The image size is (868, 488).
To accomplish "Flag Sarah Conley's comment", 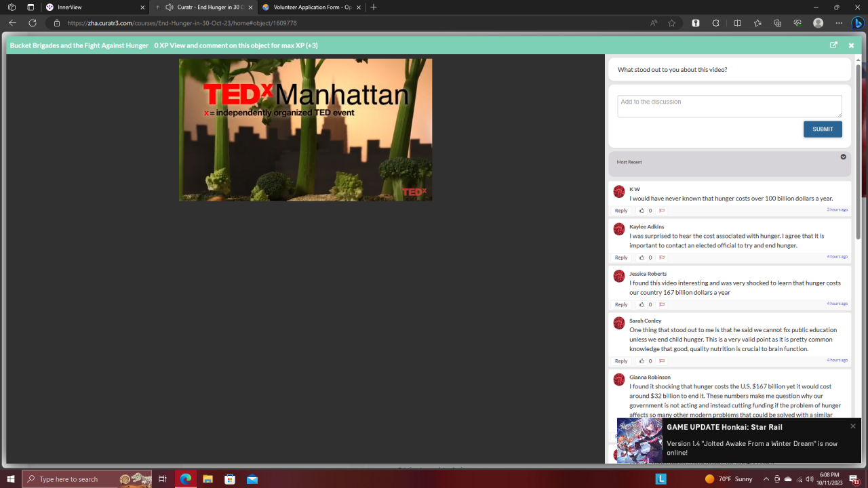I will [662, 361].
